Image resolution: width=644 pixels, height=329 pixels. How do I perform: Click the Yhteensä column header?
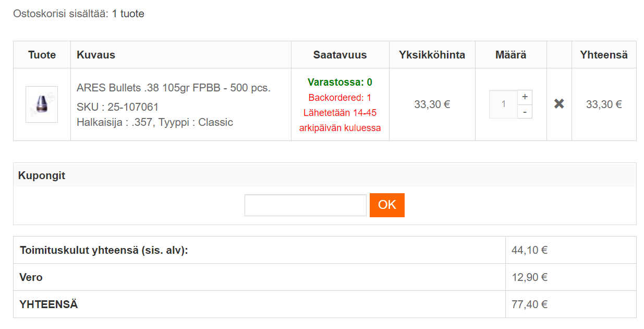click(604, 55)
